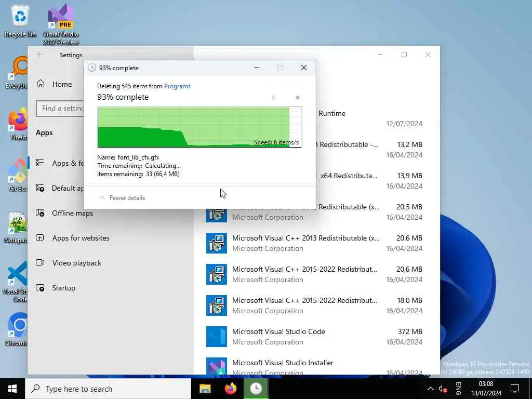The image size is (532, 399).
Task: Select Microsoft Visual Studio Code app entry
Action: [x=314, y=337]
